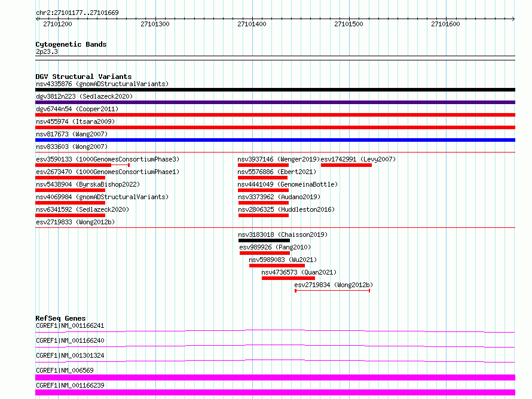Open nsv455974 (Itsara2009) variant
Screen dimensions: 532x399
75,121
